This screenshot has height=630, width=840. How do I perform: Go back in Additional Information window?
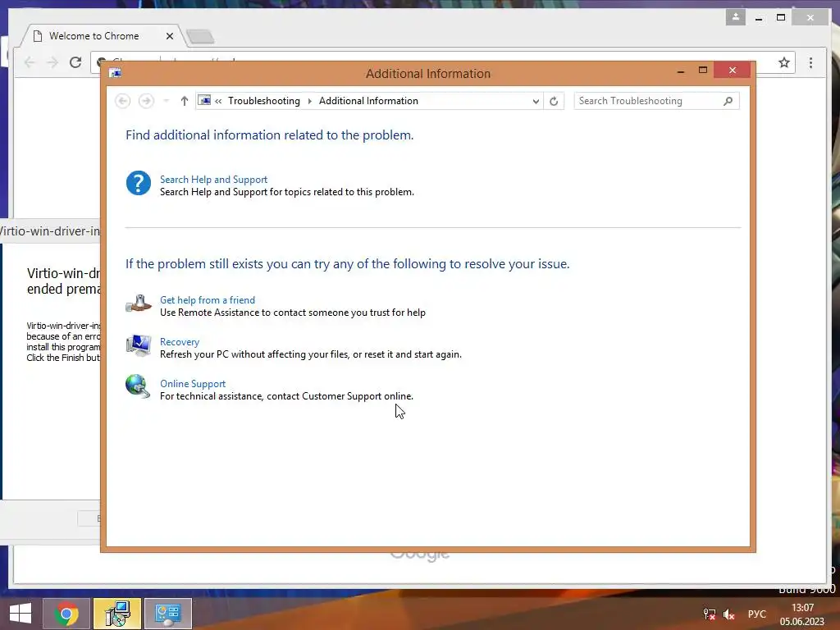coord(123,101)
